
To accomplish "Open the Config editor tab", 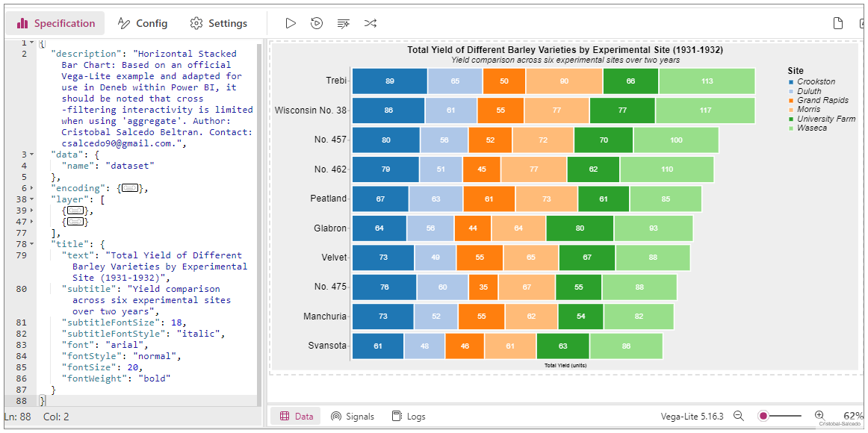I will click(143, 23).
